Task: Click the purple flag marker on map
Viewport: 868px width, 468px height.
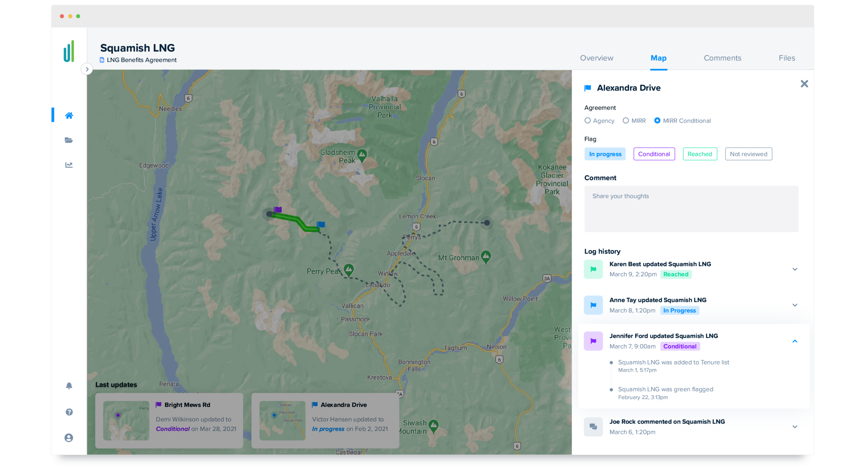Action: tap(277, 210)
